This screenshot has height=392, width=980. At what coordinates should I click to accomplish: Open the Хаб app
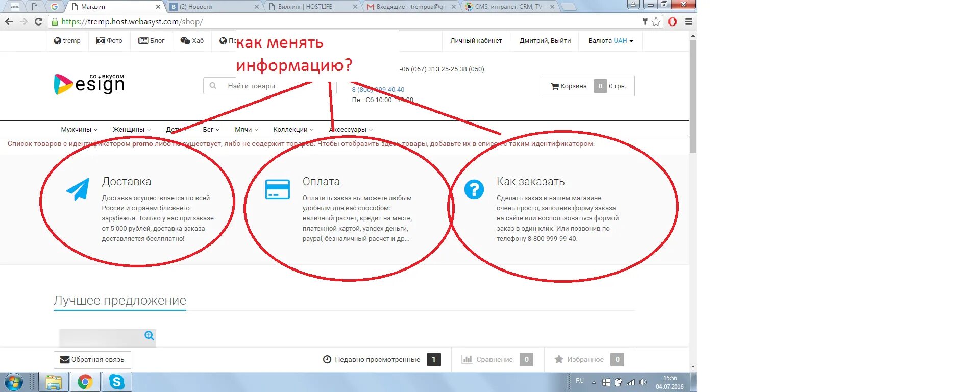[x=192, y=41]
